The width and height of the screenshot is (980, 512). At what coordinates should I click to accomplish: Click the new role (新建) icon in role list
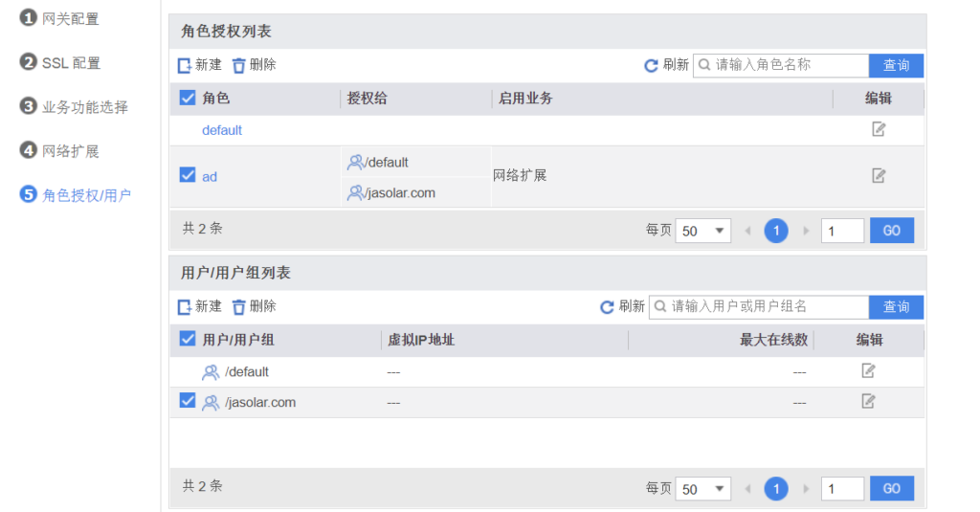pyautogui.click(x=185, y=65)
